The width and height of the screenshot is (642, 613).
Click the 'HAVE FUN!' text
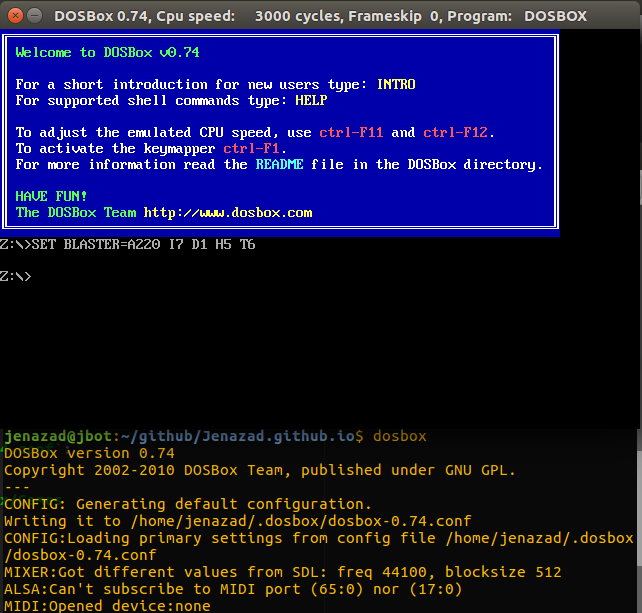click(x=51, y=196)
